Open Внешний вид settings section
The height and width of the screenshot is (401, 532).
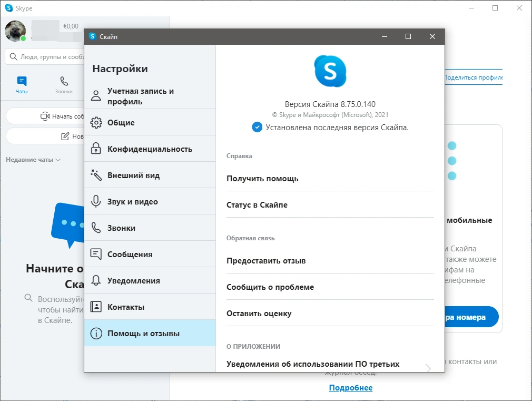[x=150, y=175]
